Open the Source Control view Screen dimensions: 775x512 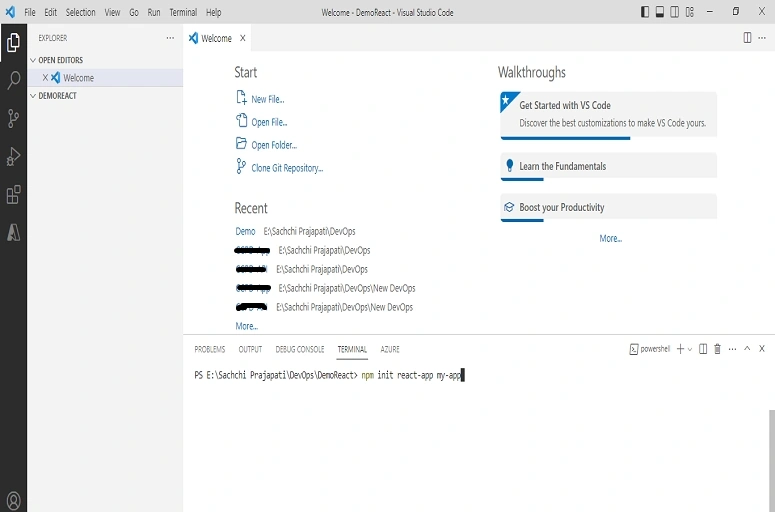click(x=13, y=119)
